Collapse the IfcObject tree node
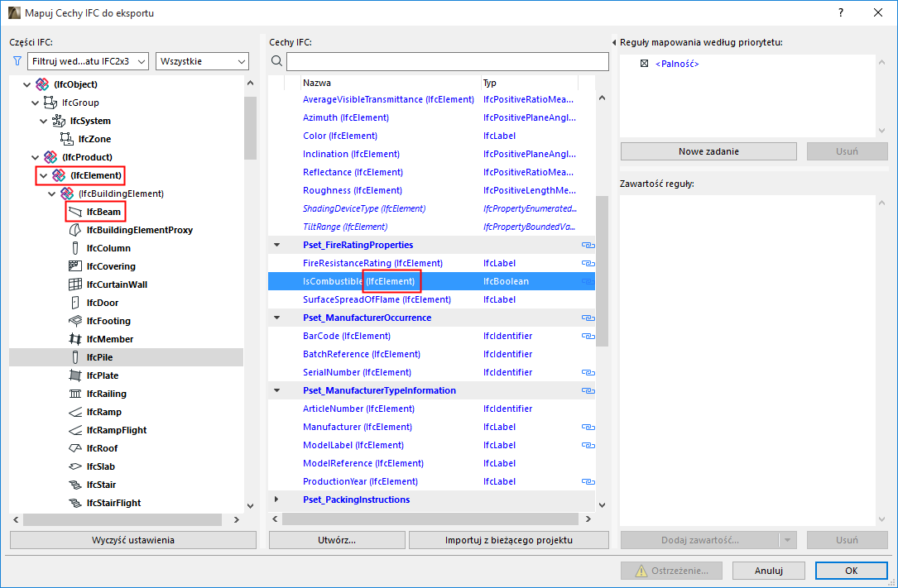This screenshot has width=898, height=588. [x=27, y=84]
